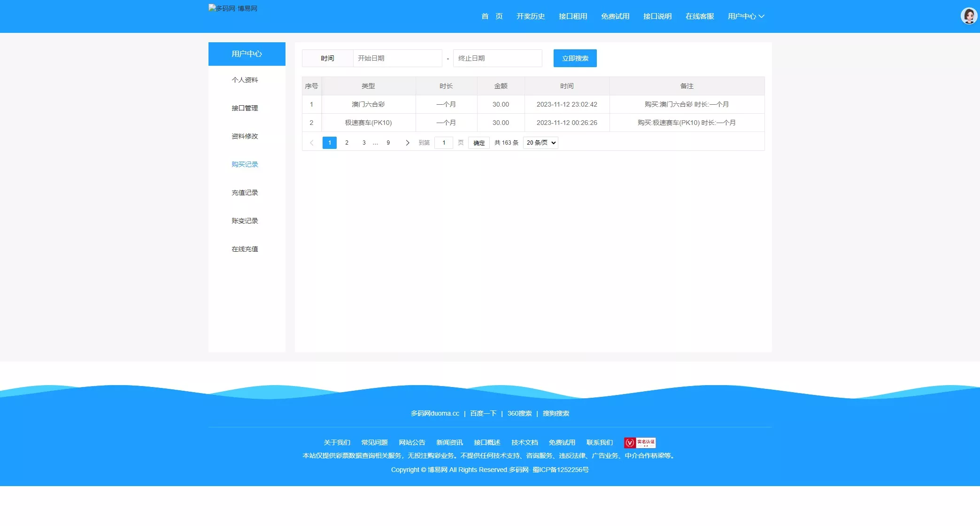Select page 2 in pagination
The width and height of the screenshot is (980, 526).
coord(347,142)
